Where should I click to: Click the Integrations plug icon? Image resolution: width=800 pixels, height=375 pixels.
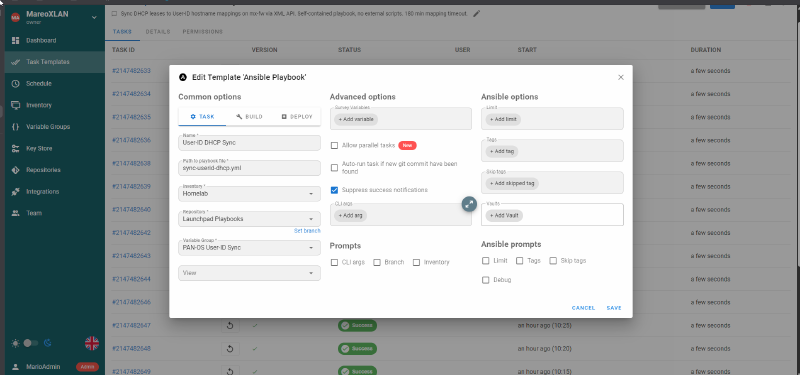pos(15,192)
